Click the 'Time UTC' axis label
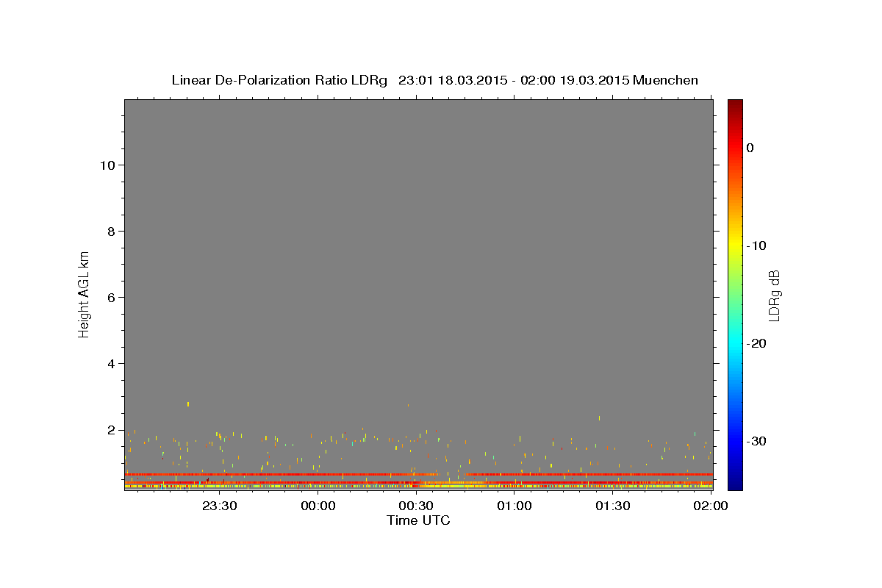The height and width of the screenshot is (588, 882). (x=418, y=520)
